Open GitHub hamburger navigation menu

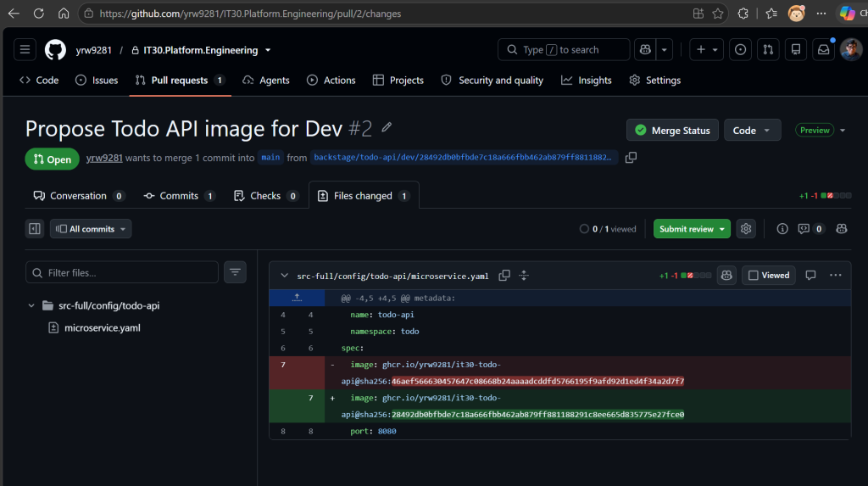(25, 50)
